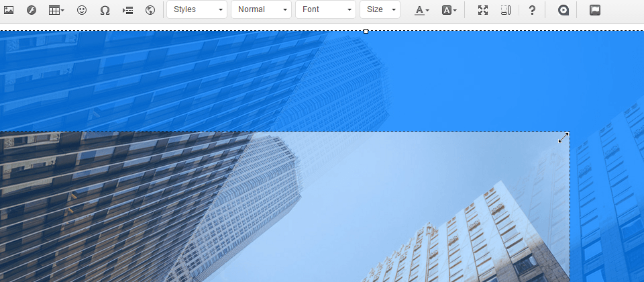Click the Insert Flash icon

point(31,10)
